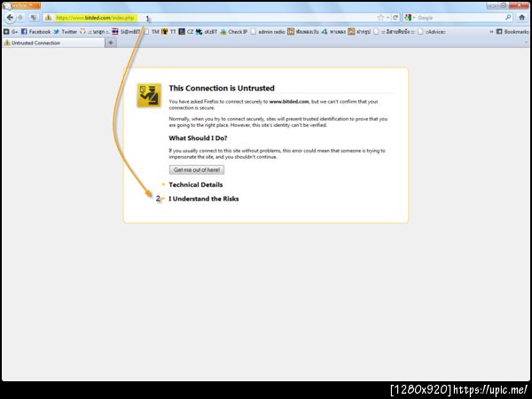
Task: Click into the Google search box
Action: (459, 18)
